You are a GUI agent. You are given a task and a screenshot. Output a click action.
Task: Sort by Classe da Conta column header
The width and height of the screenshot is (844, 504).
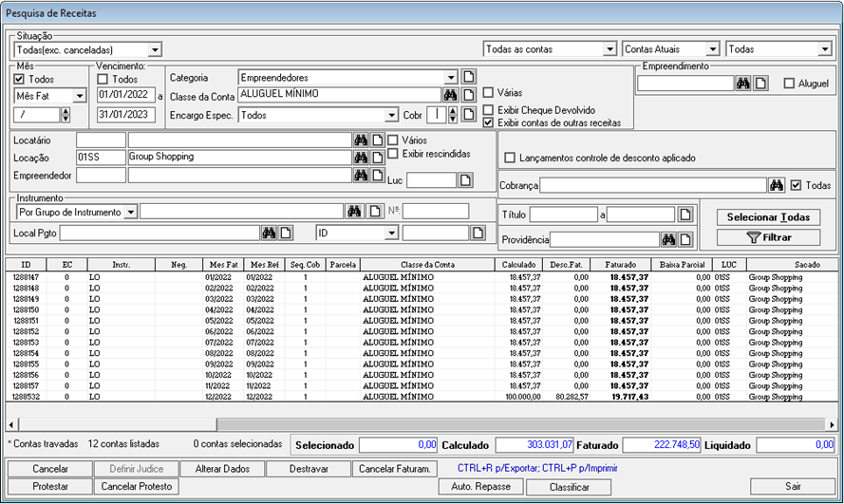pos(427,265)
